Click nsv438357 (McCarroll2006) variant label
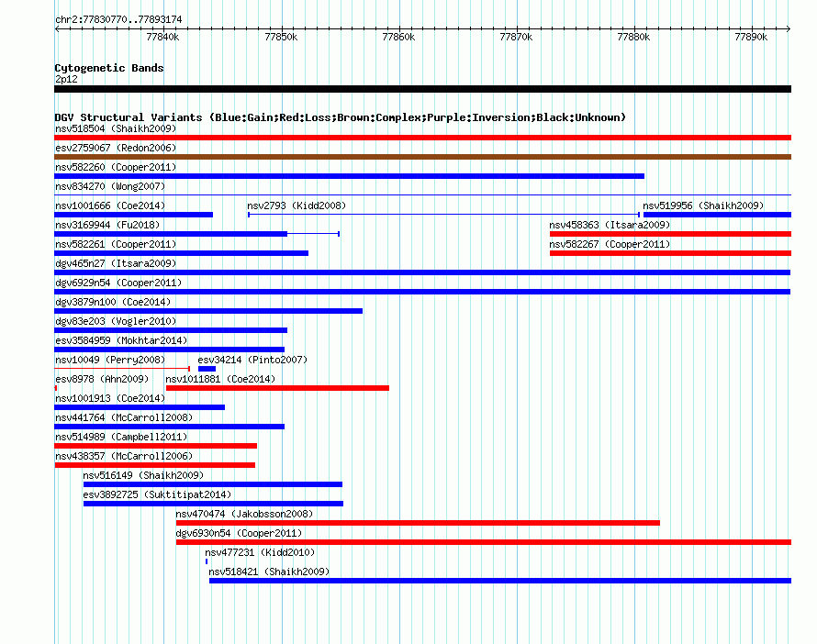The image size is (817, 644). click(x=124, y=456)
